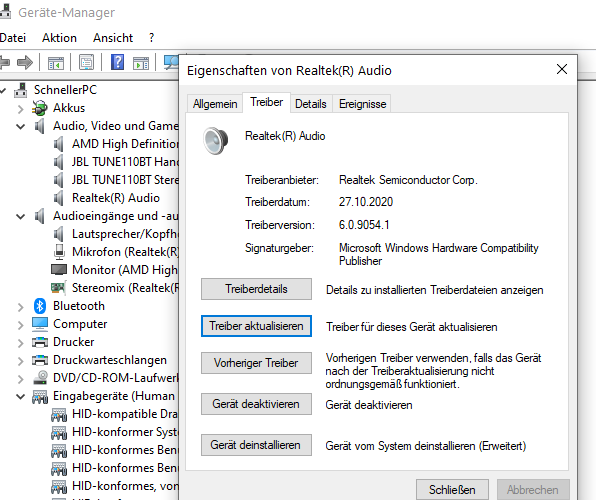The height and width of the screenshot is (500, 596).
Task: Click the Audioeingänge category speaker icon
Action: pos(40,216)
